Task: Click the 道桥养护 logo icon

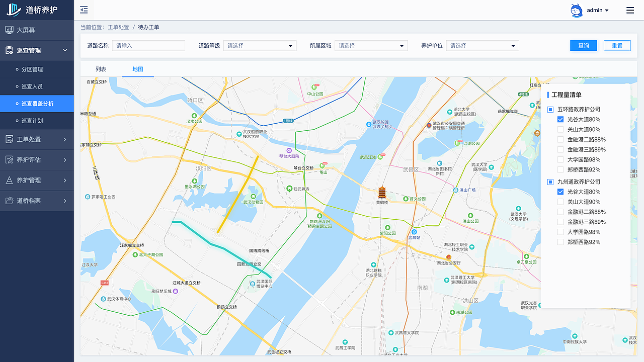Action: (x=13, y=10)
